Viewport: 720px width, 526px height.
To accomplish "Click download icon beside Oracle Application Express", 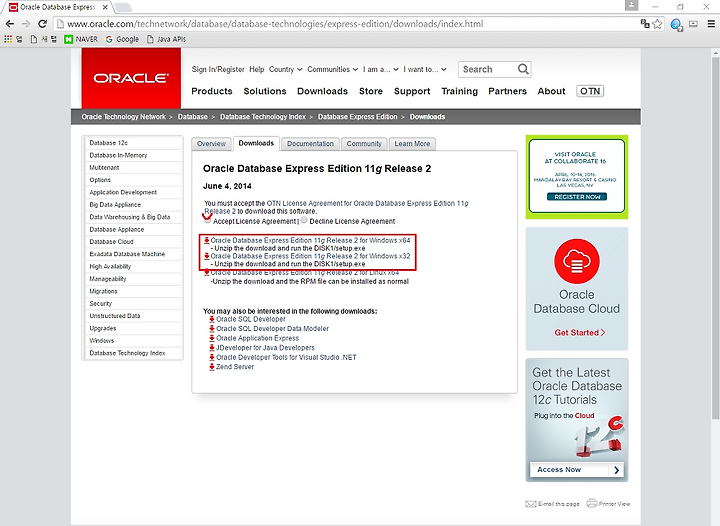I will click(212, 338).
